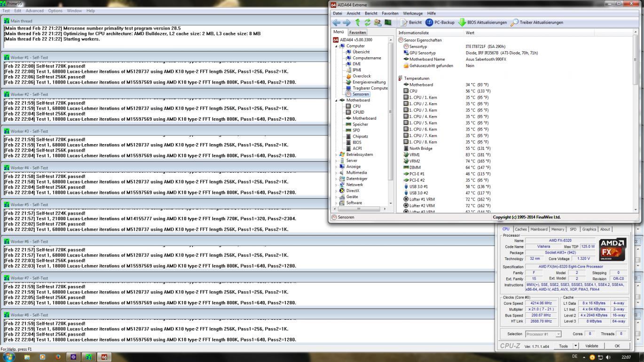Check for BIOS Aktualisierungen
The image size is (644, 362).
(483, 23)
